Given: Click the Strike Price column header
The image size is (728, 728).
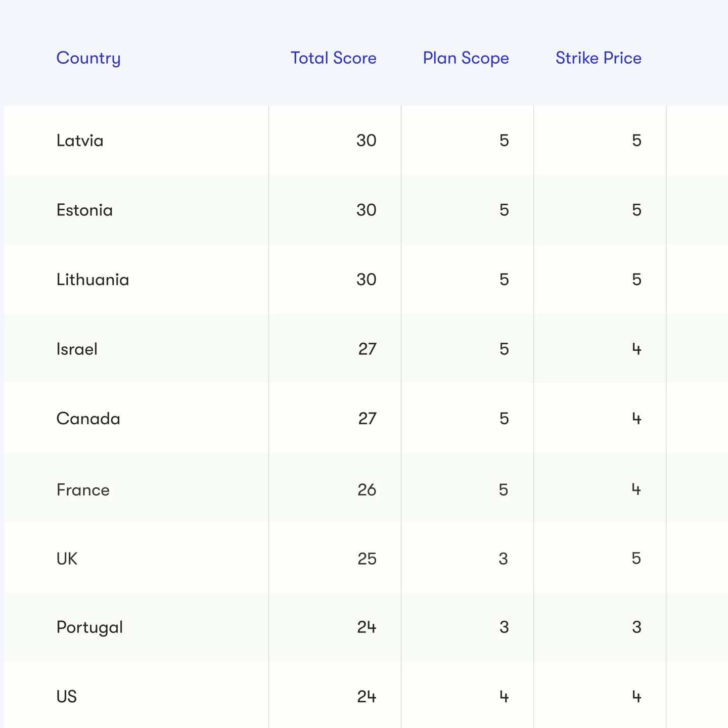Looking at the screenshot, I should point(599,58).
